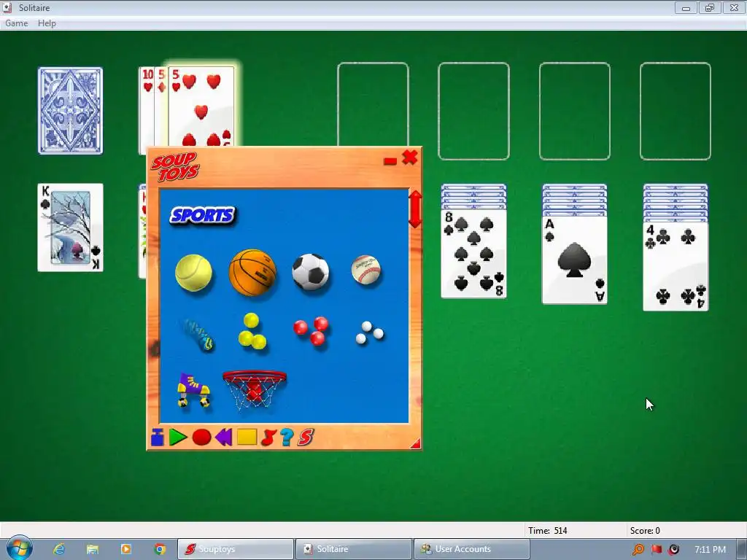Pick the orange basketball toy
The width and height of the screenshot is (747, 560).
tap(252, 273)
